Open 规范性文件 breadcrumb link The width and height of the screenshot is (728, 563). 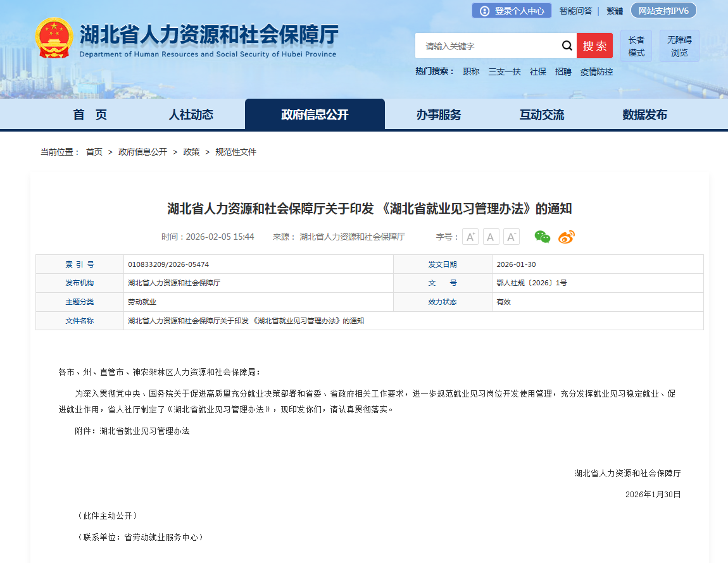(x=236, y=152)
